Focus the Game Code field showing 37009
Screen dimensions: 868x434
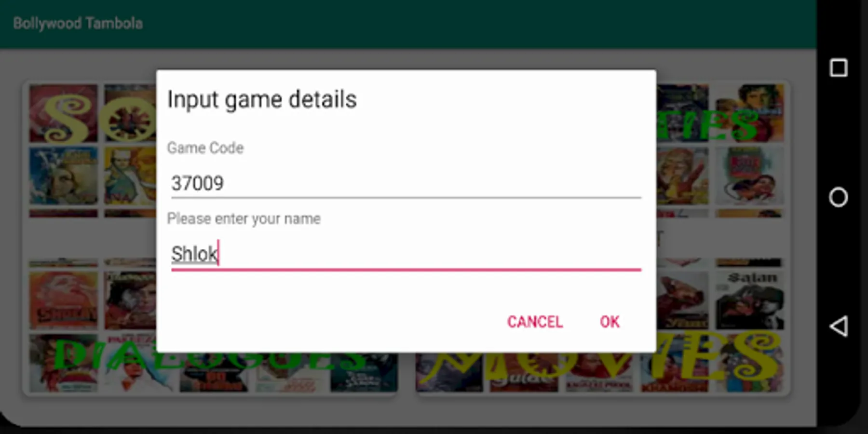pyautogui.click(x=406, y=184)
